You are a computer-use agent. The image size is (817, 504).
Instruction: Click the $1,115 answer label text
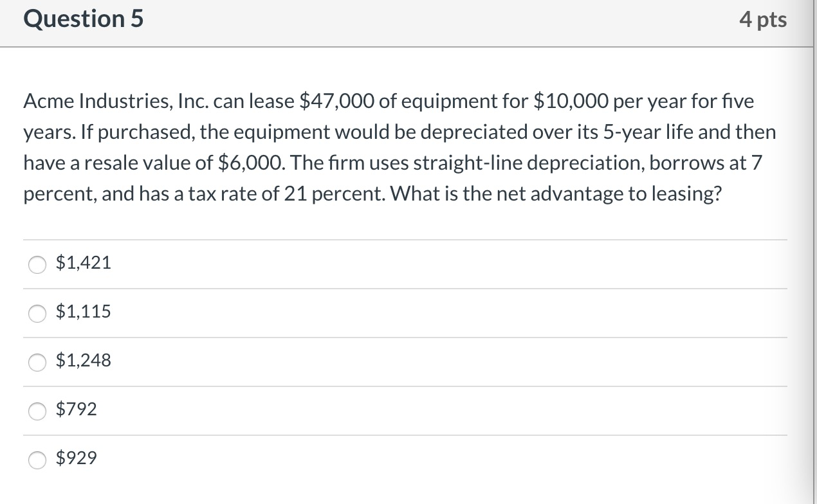click(x=84, y=312)
